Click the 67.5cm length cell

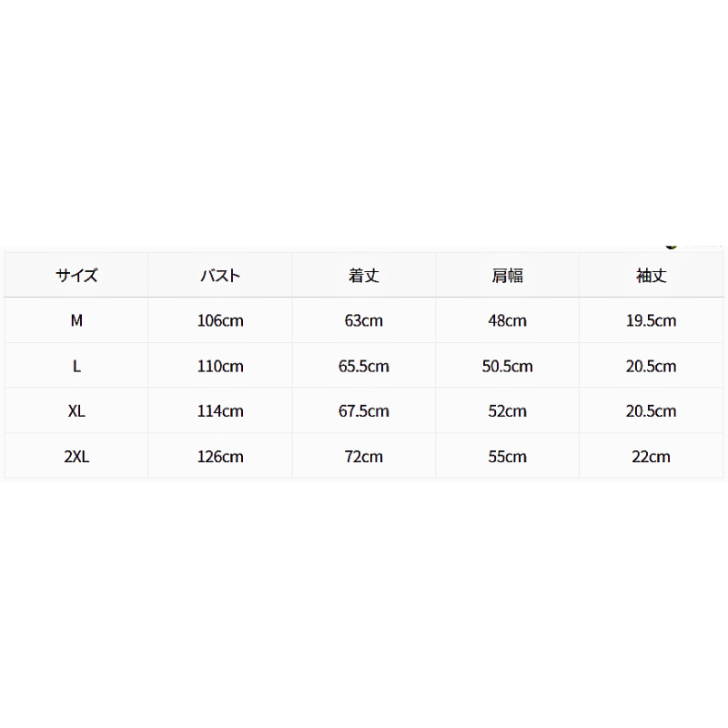pyautogui.click(x=363, y=411)
